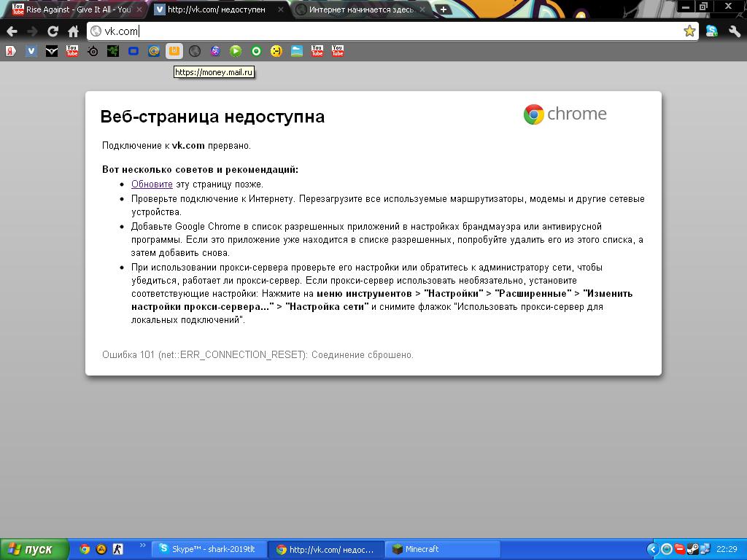The height and width of the screenshot is (560, 747).
Task: Switch to Интернет начинается здесь tab
Action: (360, 9)
